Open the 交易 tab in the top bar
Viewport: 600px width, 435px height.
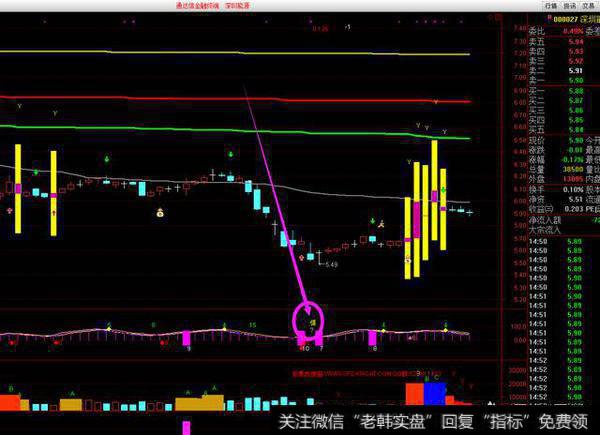click(589, 6)
